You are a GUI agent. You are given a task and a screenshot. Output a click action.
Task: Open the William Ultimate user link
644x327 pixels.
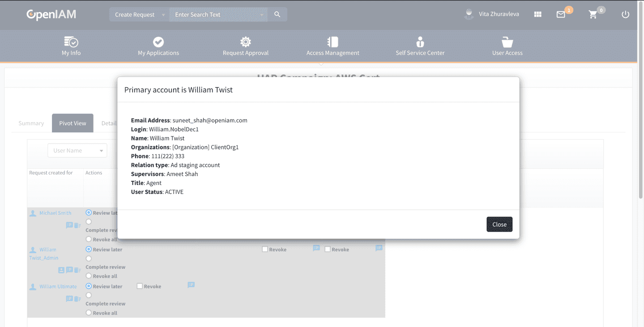tap(58, 286)
